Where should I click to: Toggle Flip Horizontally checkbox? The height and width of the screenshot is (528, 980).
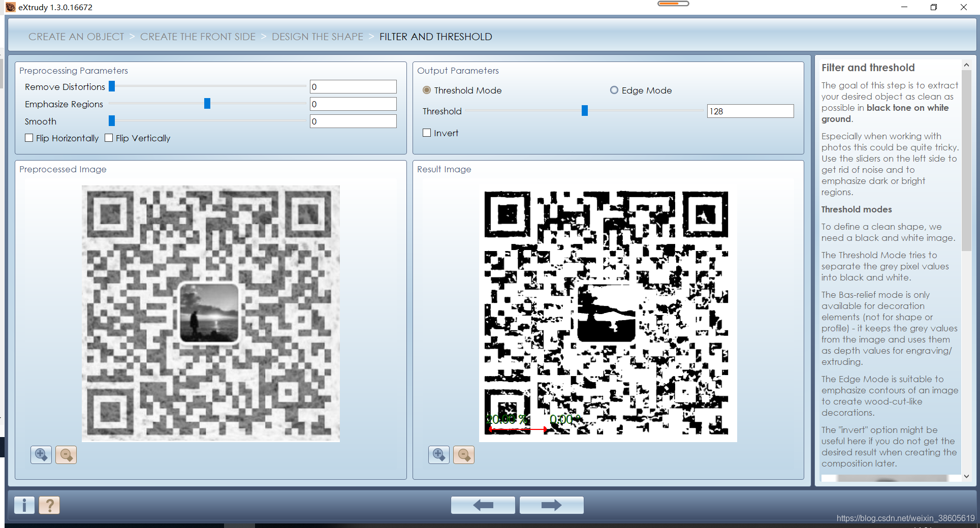pos(29,138)
